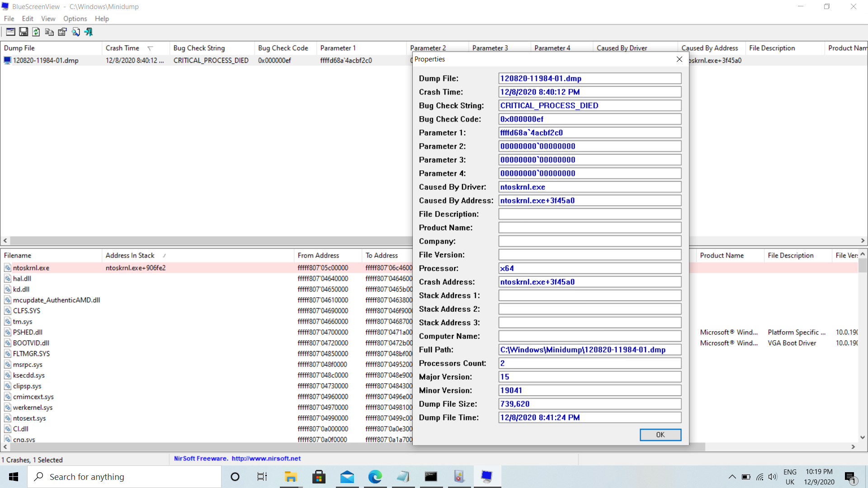Click the upper pane scroll-right arrow
868x488 pixels.
click(x=863, y=241)
